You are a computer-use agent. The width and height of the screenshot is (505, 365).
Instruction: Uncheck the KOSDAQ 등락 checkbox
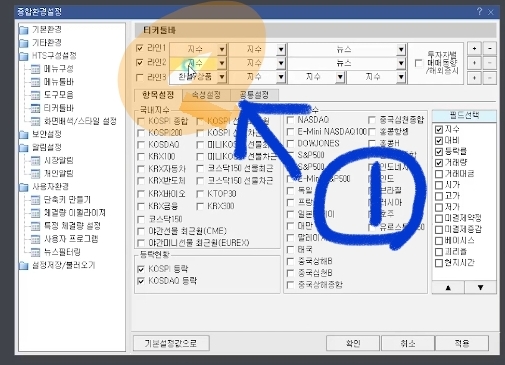pos(141,281)
